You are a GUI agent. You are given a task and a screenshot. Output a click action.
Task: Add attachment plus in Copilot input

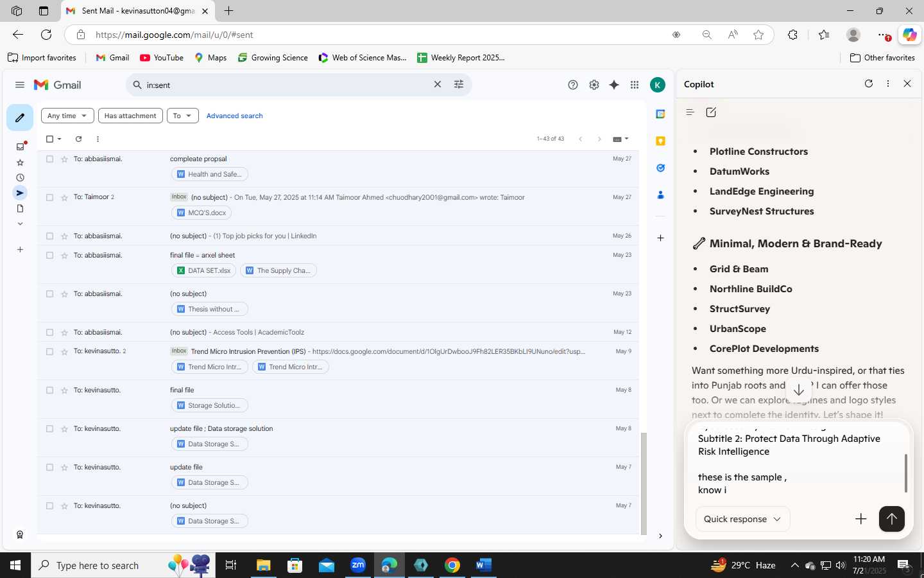click(861, 519)
